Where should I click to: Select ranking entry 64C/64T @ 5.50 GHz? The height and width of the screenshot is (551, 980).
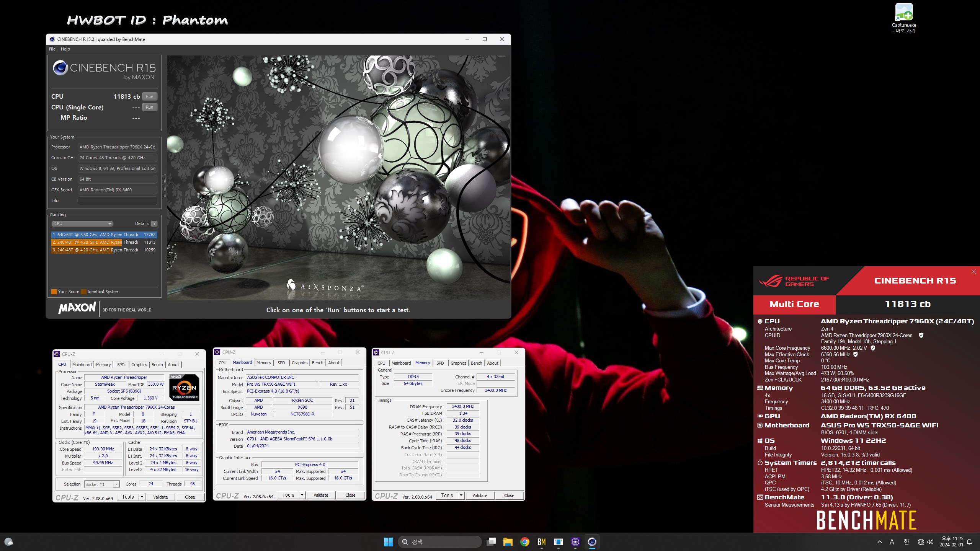coord(104,235)
